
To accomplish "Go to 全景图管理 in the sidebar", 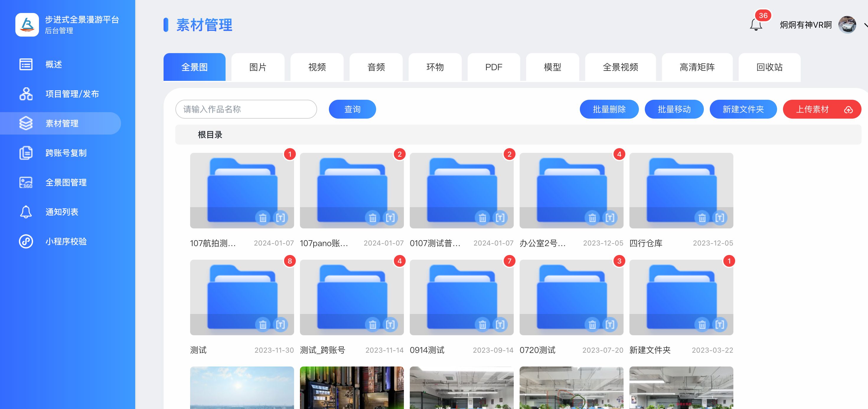I will coord(66,182).
